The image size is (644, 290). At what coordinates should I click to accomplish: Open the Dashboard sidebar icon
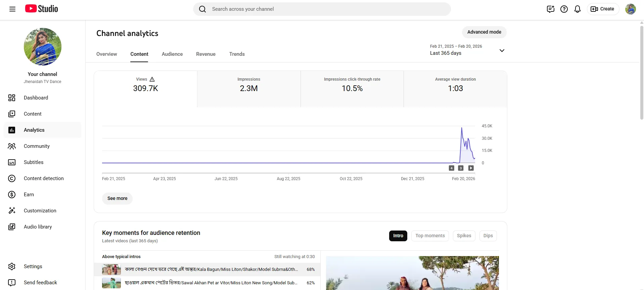click(12, 98)
